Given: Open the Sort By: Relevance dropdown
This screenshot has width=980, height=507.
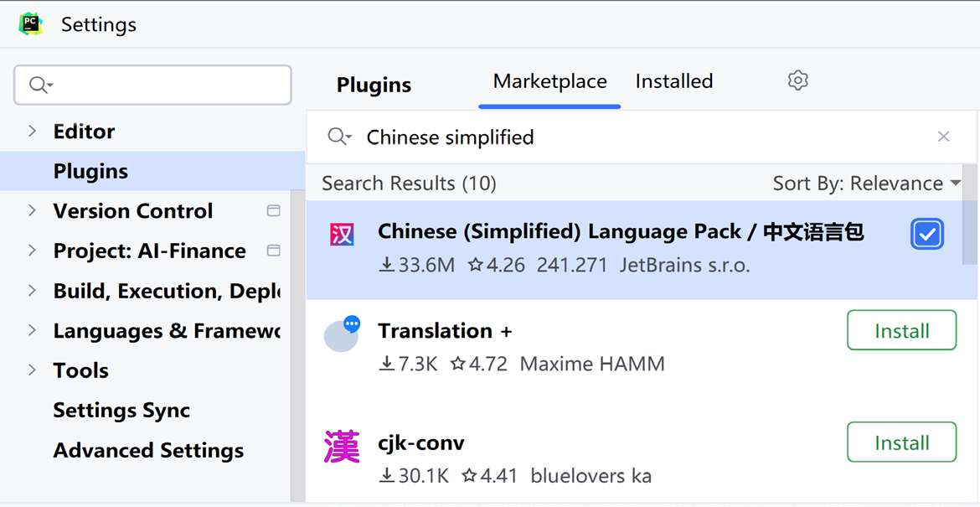Looking at the screenshot, I should [x=866, y=184].
